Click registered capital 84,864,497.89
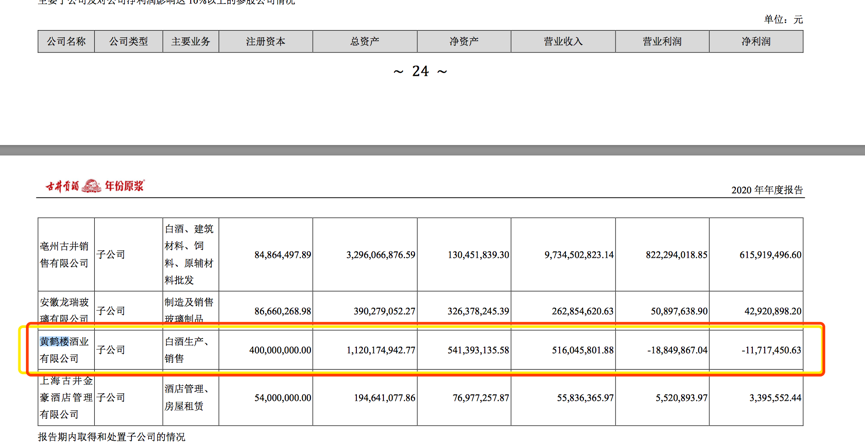Viewport: 865px width, 446px height. pos(283,255)
